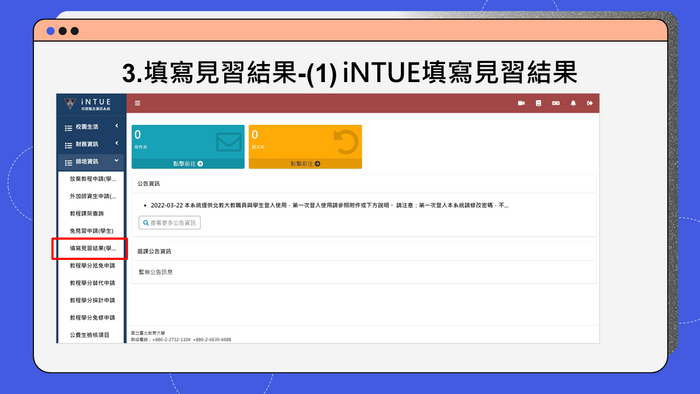700x394 pixels.
Task: Click the logout exit icon in header
Action: 590,103
